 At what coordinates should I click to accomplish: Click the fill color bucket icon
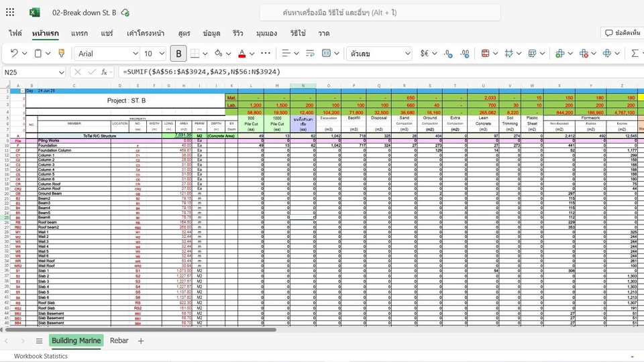(x=219, y=54)
